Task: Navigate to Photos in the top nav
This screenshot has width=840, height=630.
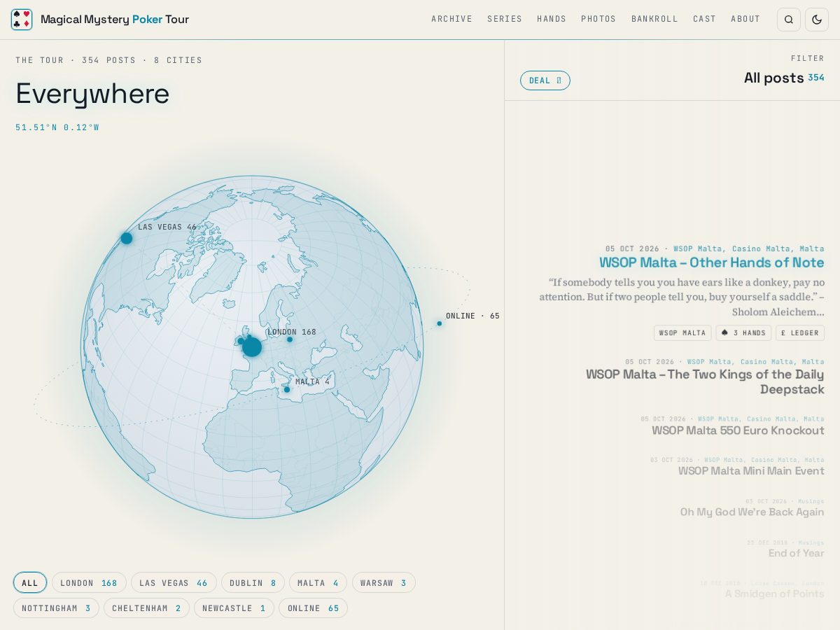Action: (598, 20)
